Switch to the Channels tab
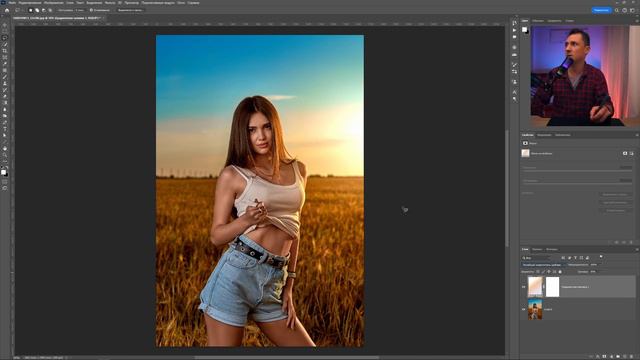640x360 pixels. click(537, 249)
